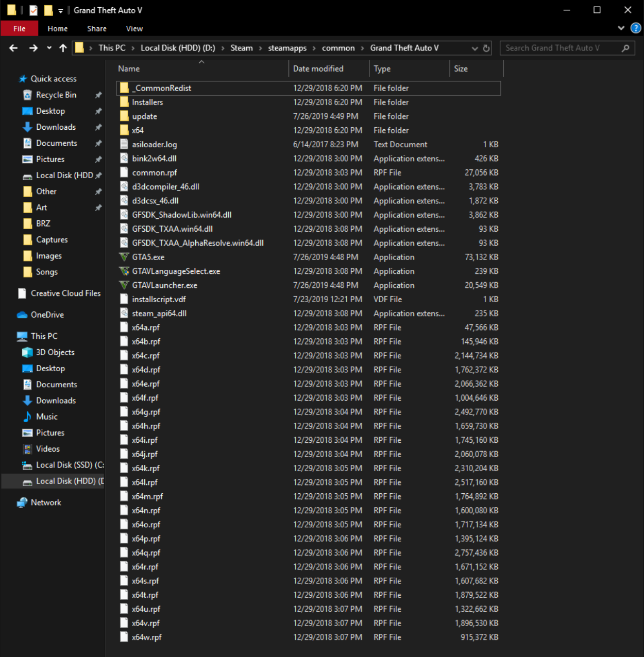Go back using the back arrow
The image size is (644, 657).
(13, 48)
